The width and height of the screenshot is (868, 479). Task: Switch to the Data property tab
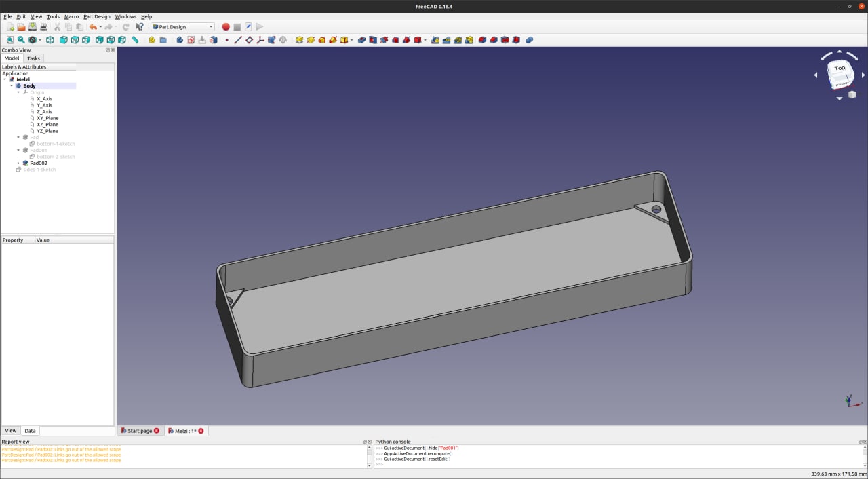(x=30, y=431)
